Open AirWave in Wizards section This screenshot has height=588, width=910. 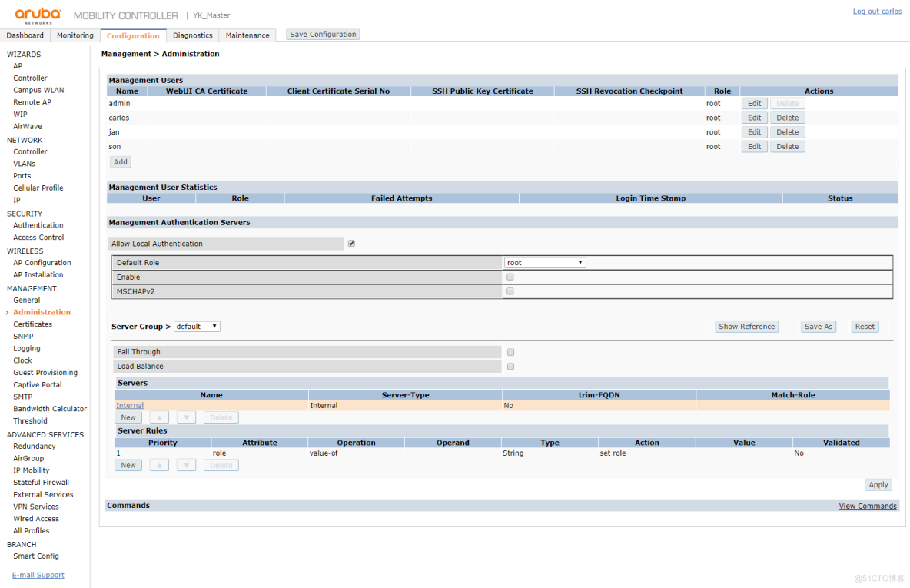pos(28,127)
